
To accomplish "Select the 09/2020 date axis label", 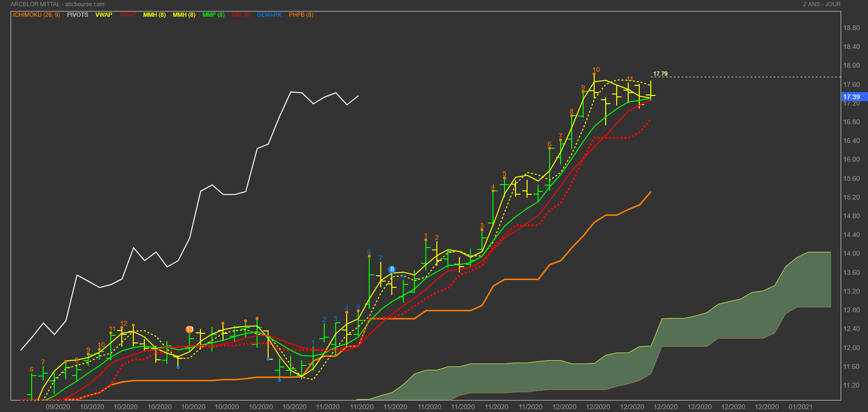I will tap(58, 407).
